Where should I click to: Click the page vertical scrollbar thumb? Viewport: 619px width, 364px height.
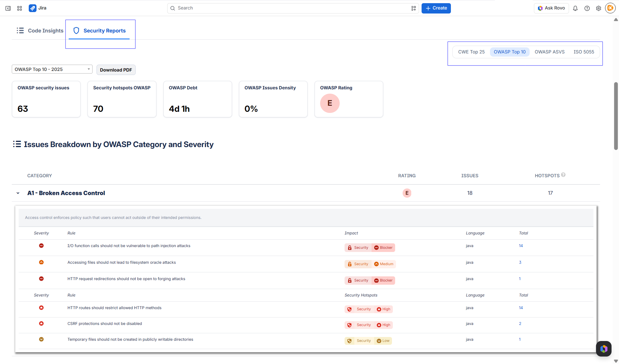(616, 116)
